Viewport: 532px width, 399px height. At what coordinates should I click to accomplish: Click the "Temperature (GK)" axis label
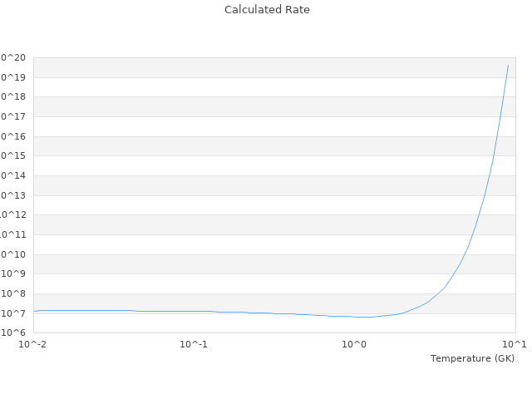tap(472, 358)
